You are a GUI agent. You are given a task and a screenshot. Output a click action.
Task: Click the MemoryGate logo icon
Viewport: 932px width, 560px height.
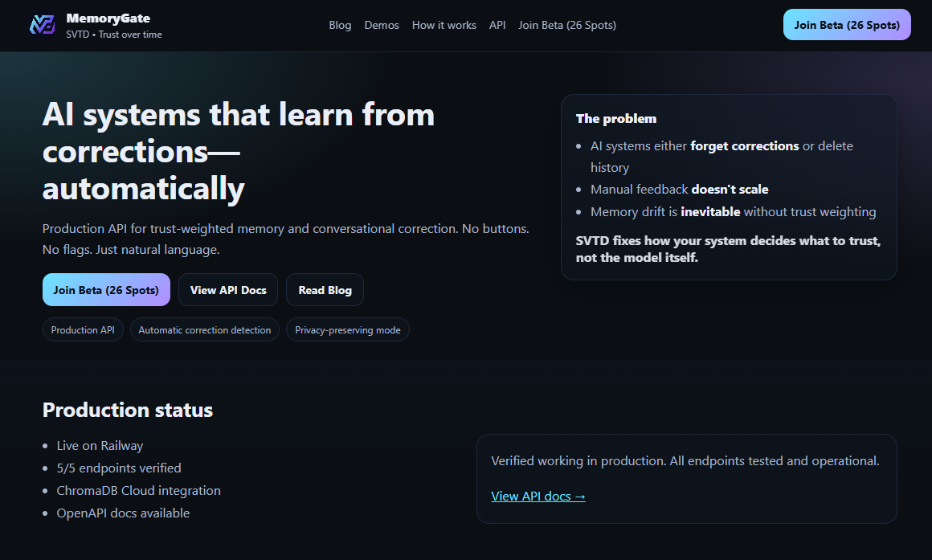coord(42,25)
